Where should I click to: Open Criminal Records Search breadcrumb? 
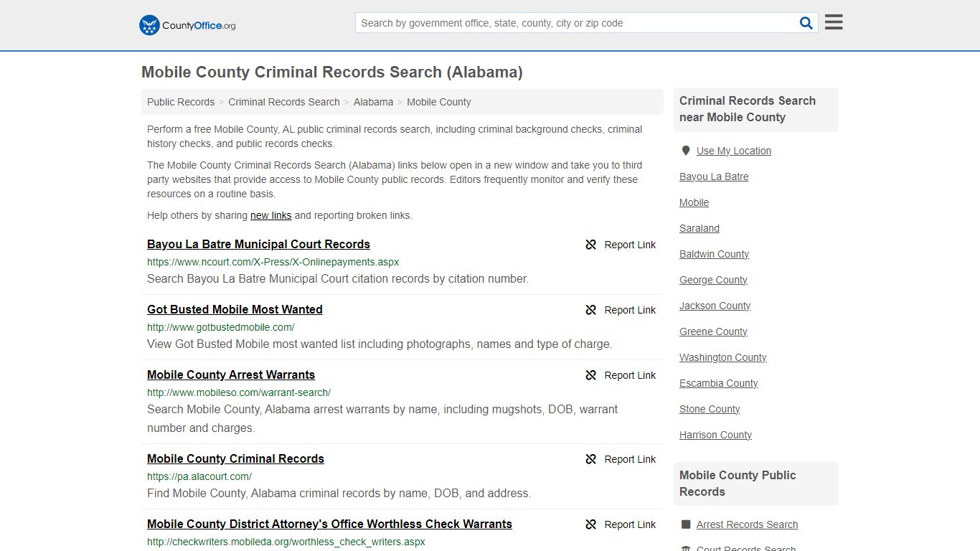click(284, 102)
